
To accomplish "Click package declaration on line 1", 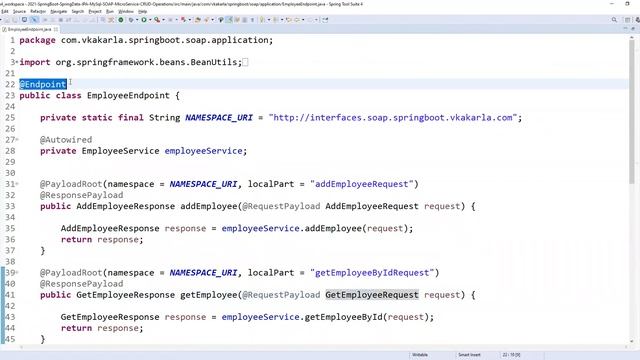I will [146, 40].
